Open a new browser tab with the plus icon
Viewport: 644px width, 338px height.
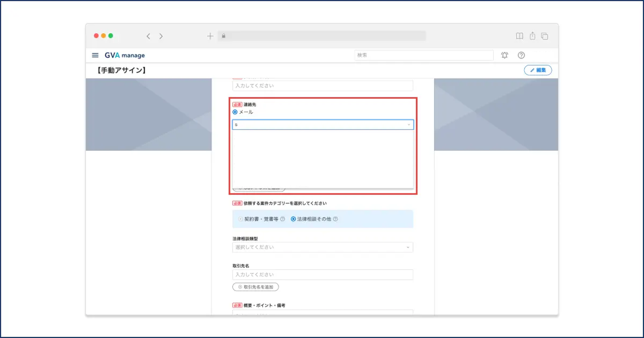210,36
